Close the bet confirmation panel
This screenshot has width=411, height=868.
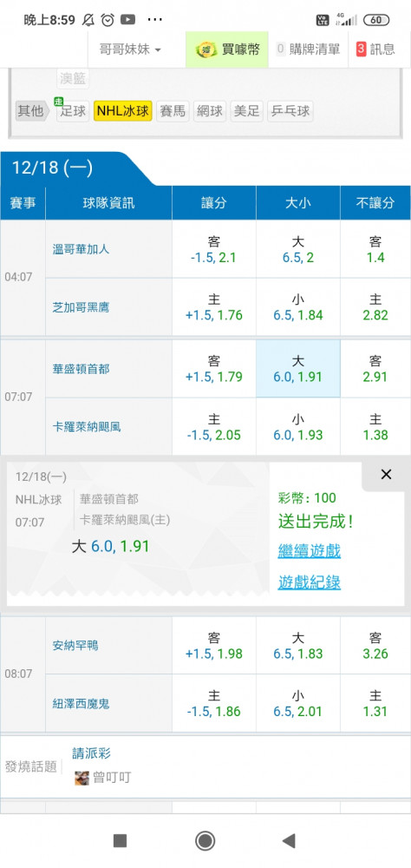pyautogui.click(x=386, y=475)
